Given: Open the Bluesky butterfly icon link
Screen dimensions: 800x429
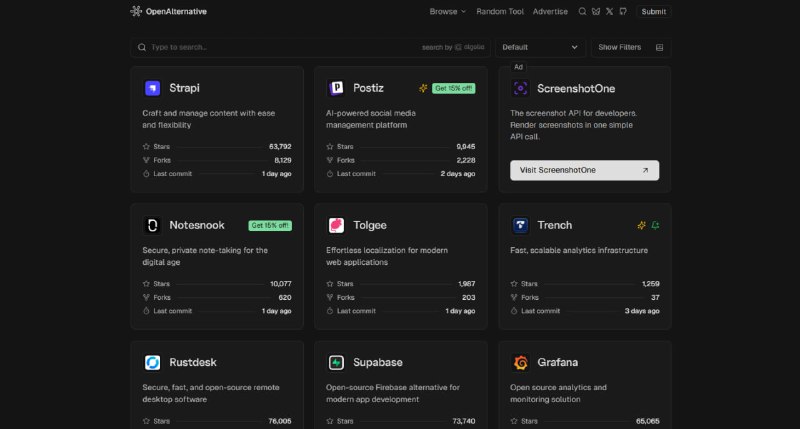Looking at the screenshot, I should 596,11.
